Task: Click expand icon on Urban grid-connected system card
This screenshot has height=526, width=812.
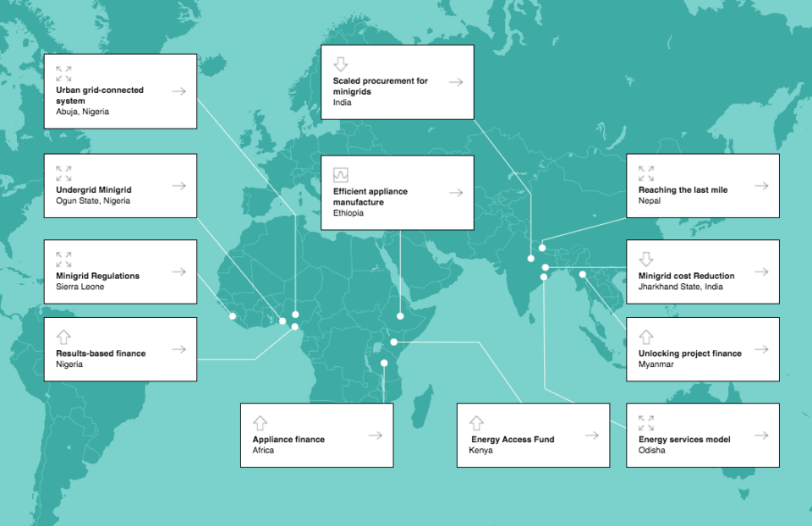Action: point(63,74)
